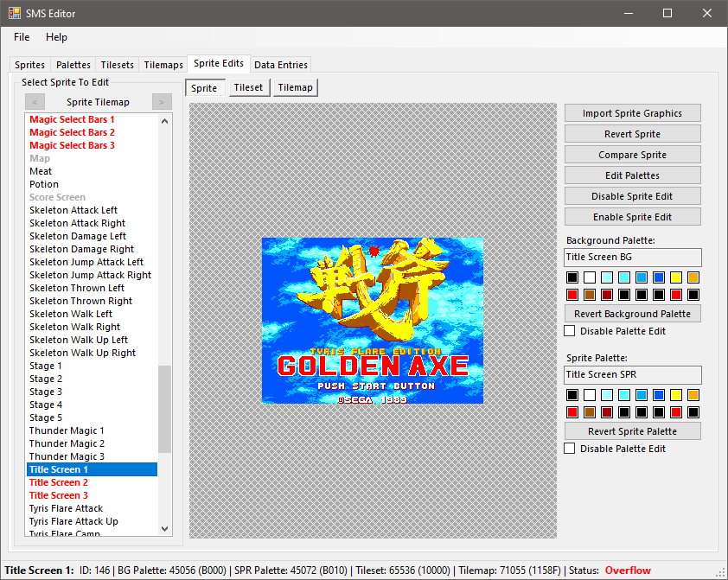The image size is (728, 580).
Task: Click the Title Screen SPR palette field
Action: point(632,374)
